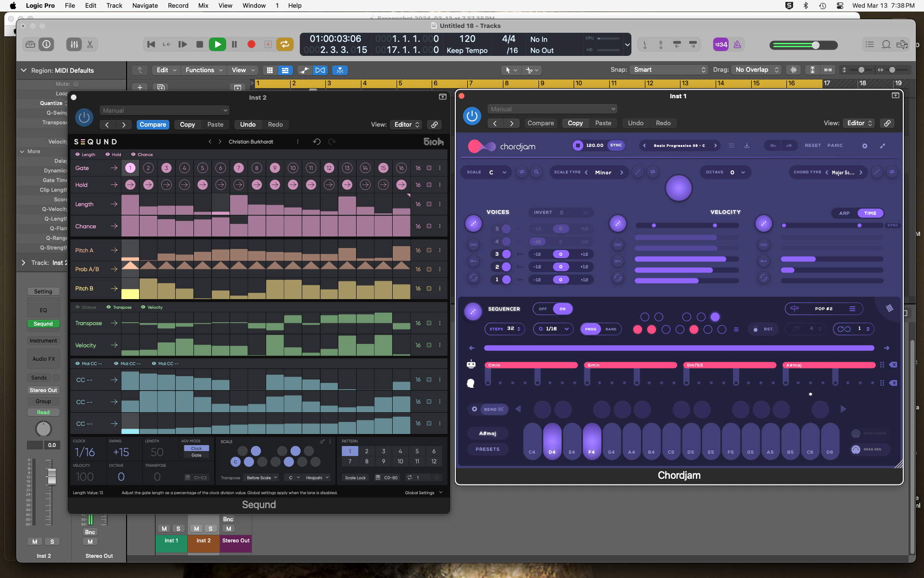924x578 pixels.
Task: Click the Cmin chord block
Action: pyautogui.click(x=531, y=365)
